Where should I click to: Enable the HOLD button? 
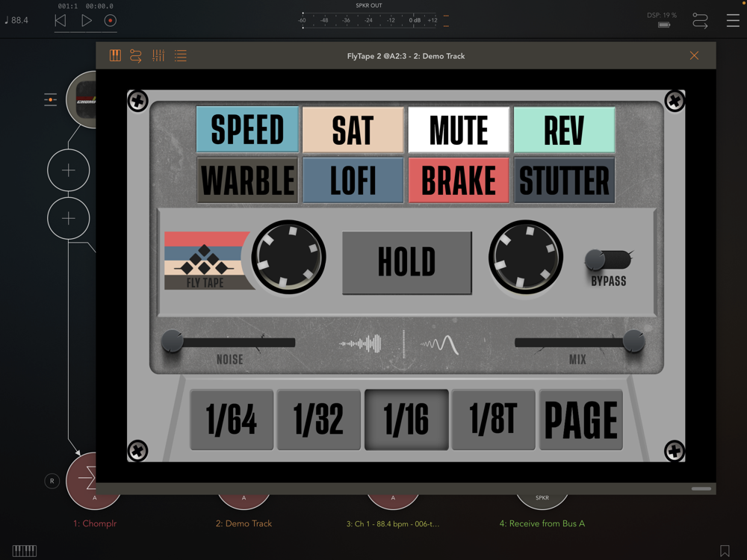[407, 262]
